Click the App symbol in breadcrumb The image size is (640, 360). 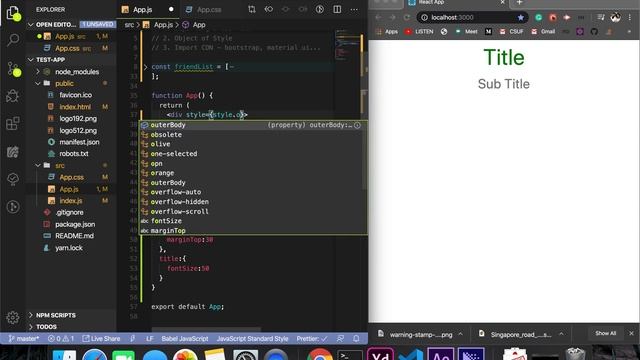point(194,25)
